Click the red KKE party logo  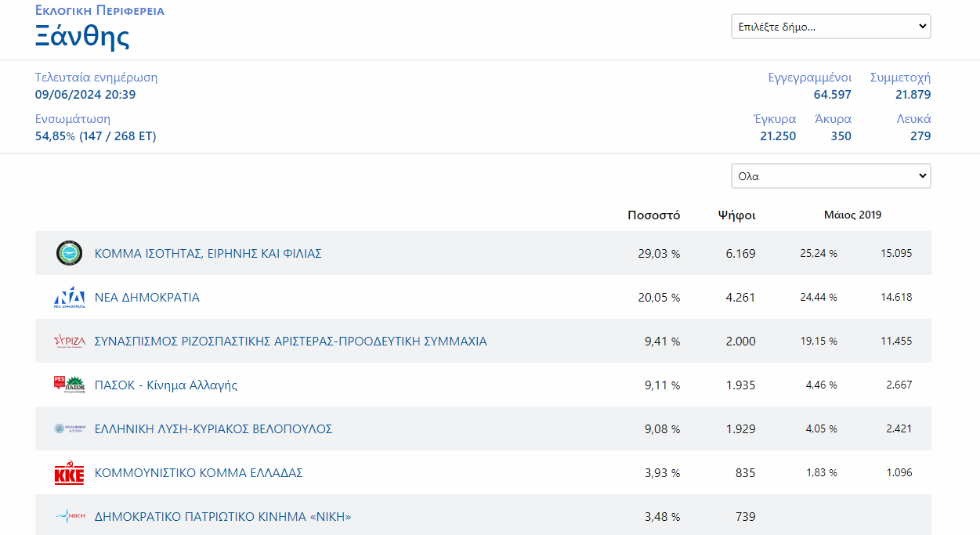point(69,473)
